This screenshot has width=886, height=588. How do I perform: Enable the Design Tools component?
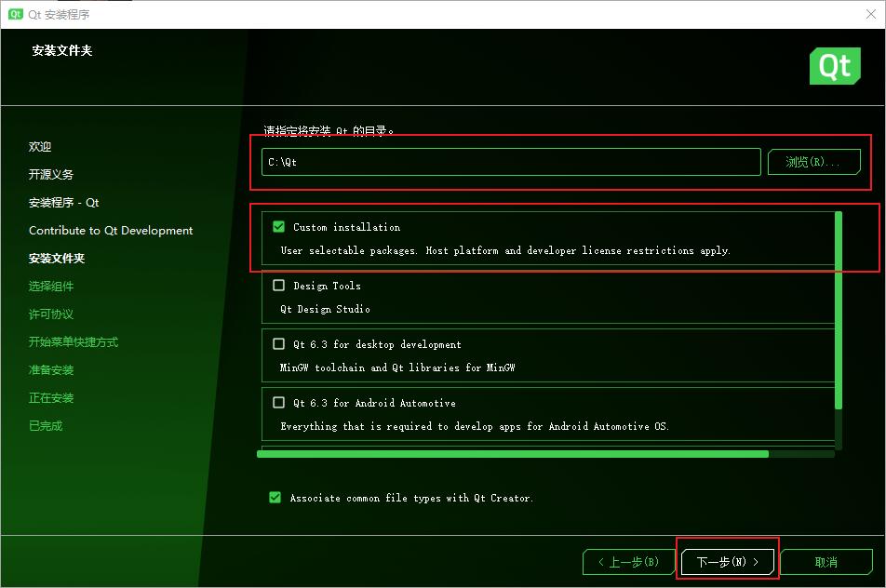pyautogui.click(x=278, y=286)
